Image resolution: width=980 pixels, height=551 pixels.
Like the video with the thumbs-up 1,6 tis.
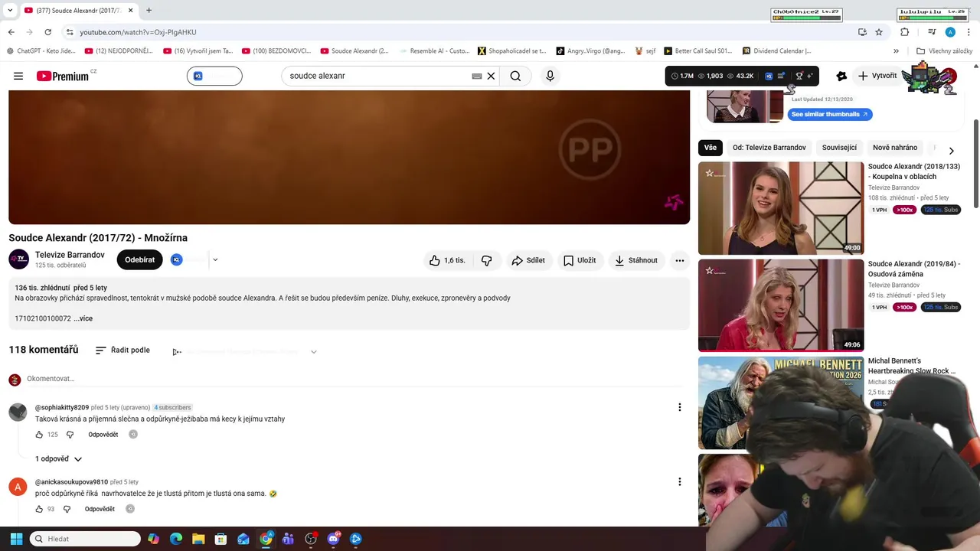447,260
